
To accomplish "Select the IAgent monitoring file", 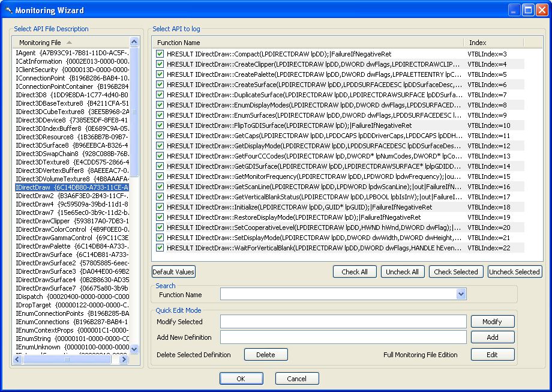I will 72,53.
